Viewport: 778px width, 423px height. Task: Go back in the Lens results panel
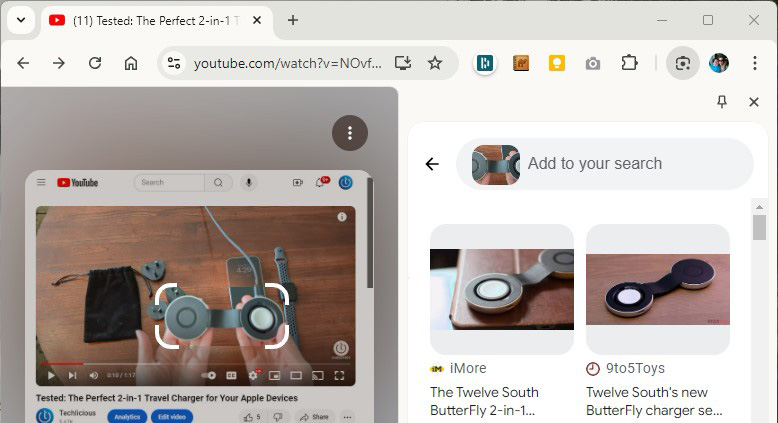[x=432, y=164]
